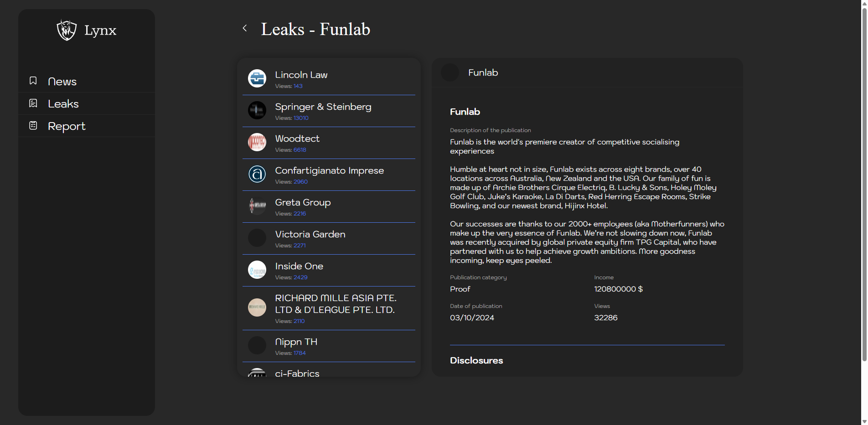Click the News bookmark icon
This screenshot has width=868, height=425.
[33, 81]
